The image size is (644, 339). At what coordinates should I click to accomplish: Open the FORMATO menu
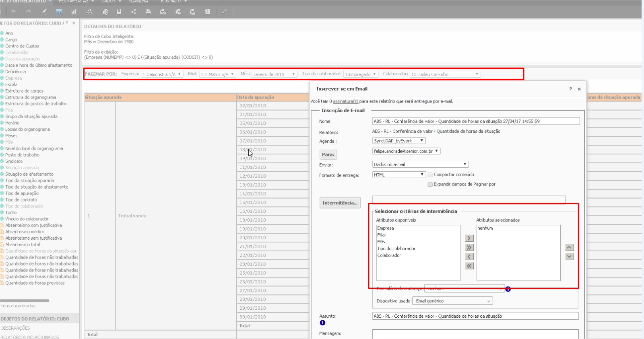[x=173, y=2]
